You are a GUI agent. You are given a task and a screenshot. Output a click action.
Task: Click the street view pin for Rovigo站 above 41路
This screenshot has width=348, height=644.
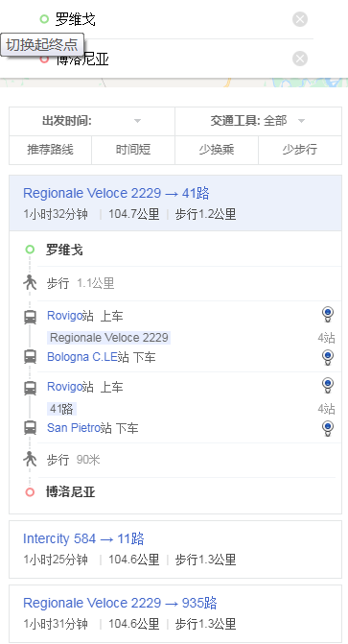pyautogui.click(x=328, y=386)
